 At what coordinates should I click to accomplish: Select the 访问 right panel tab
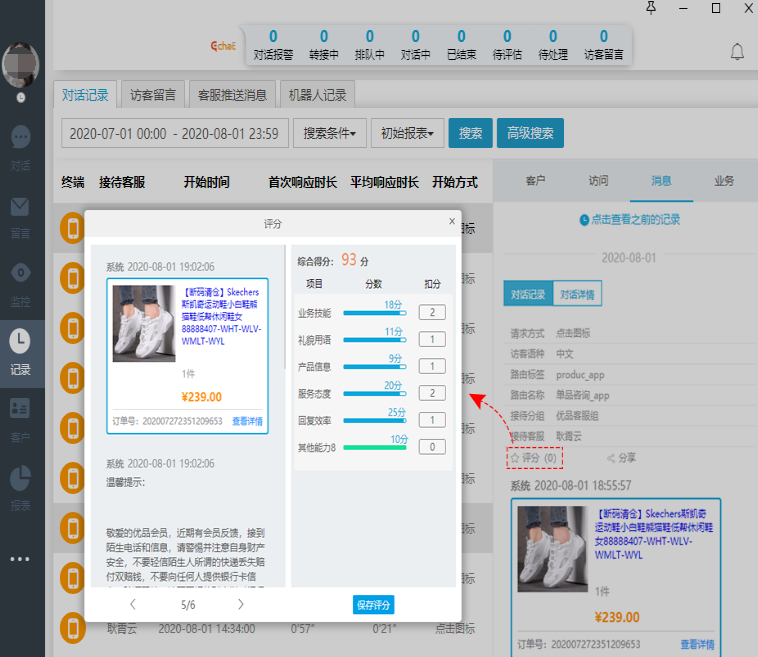point(598,181)
